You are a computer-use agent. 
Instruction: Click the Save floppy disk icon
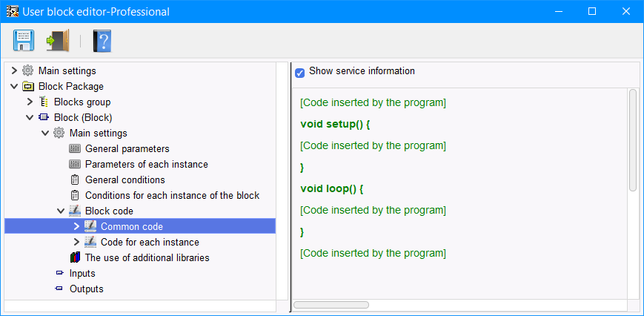tap(23, 40)
